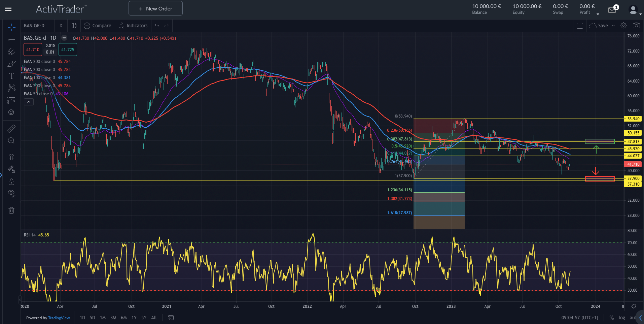The image size is (644, 324).
Task: Click the New Order button
Action: click(x=155, y=8)
